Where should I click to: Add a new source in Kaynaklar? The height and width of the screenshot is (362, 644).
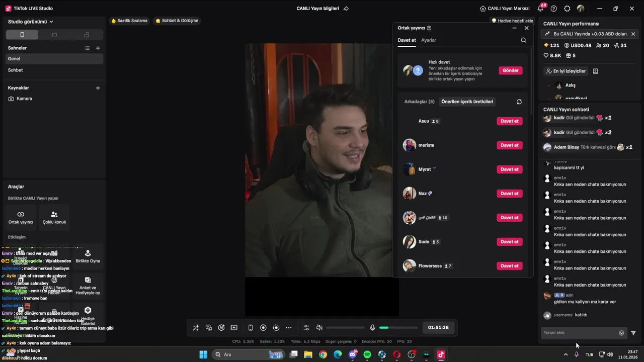[98, 88]
